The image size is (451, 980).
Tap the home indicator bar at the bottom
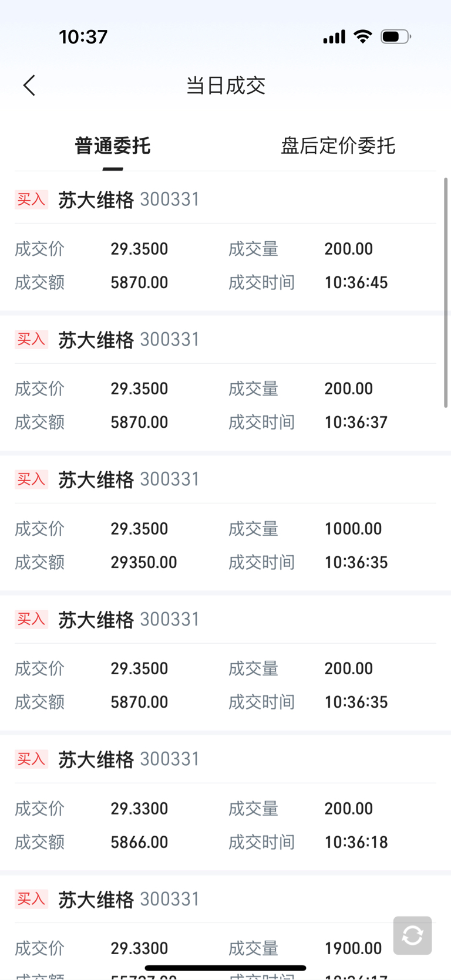[x=225, y=968]
